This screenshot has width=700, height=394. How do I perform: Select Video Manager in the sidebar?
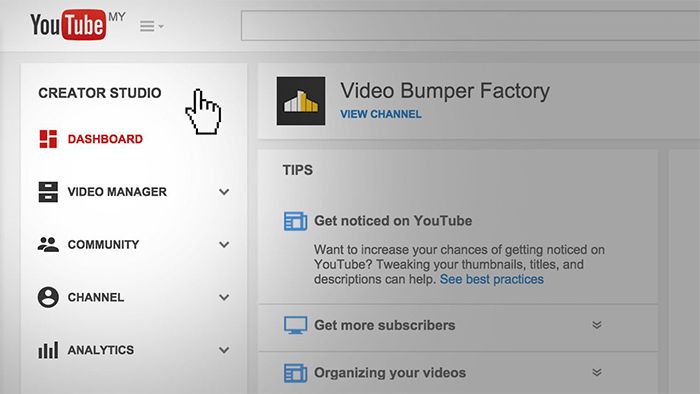117,192
